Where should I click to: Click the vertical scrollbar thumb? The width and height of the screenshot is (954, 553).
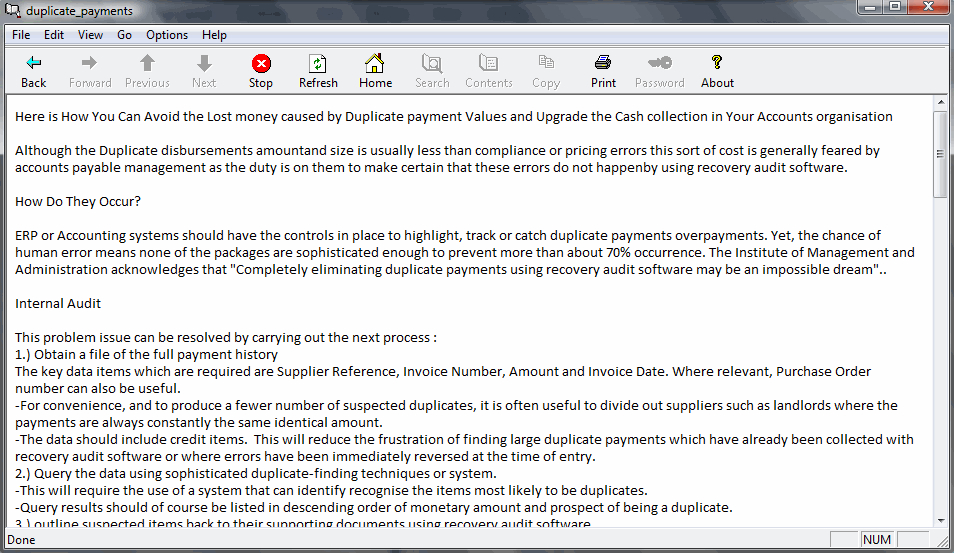941,154
